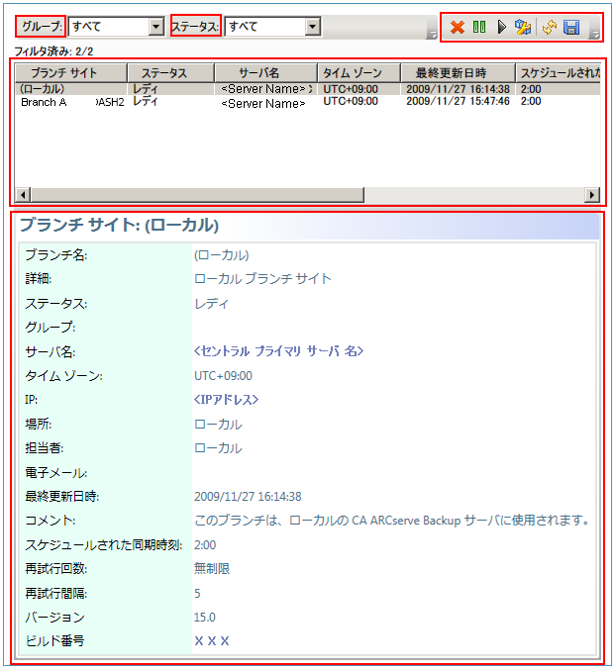Click the right arrow of horizontal scrollbar
The width and height of the screenshot is (616, 672).
(592, 195)
